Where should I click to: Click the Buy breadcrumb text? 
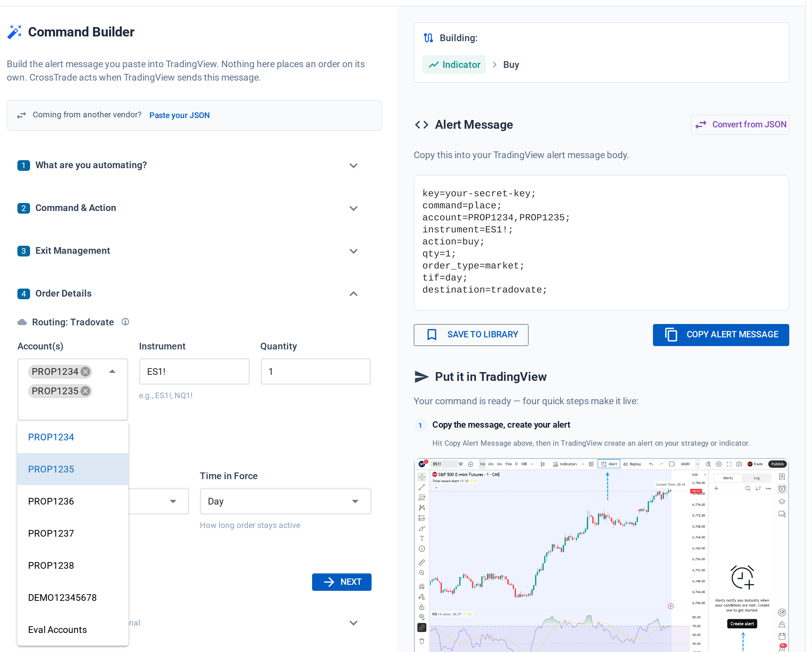click(x=511, y=65)
